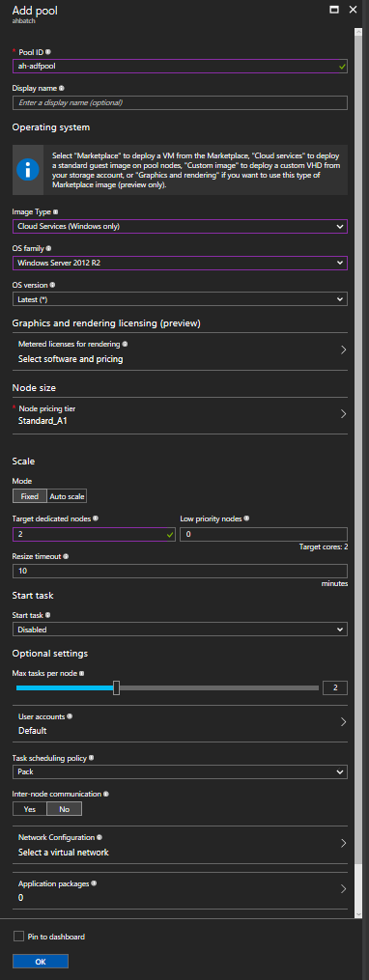Click the Target cores: 2 text

pos(324,546)
